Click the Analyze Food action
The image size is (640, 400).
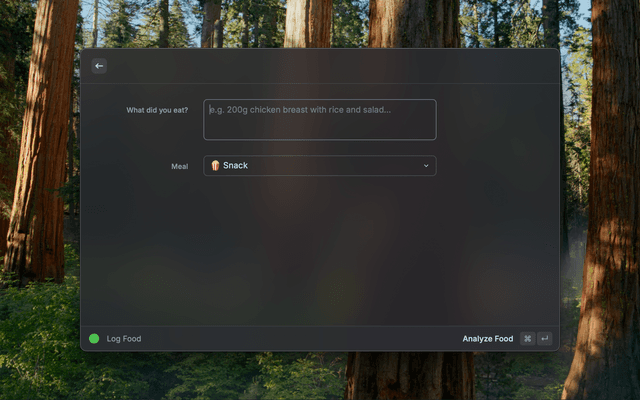pyautogui.click(x=487, y=339)
